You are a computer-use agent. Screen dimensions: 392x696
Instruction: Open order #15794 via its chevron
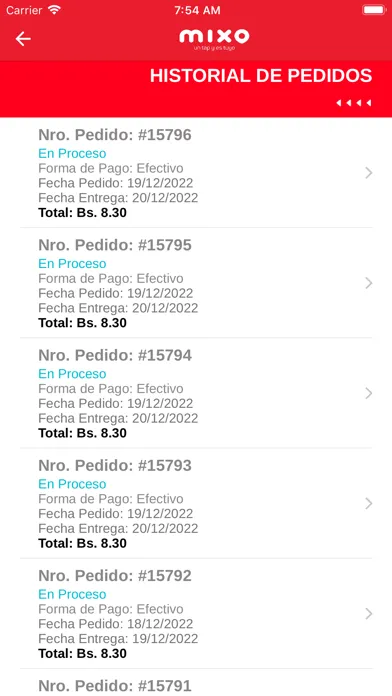tap(368, 393)
